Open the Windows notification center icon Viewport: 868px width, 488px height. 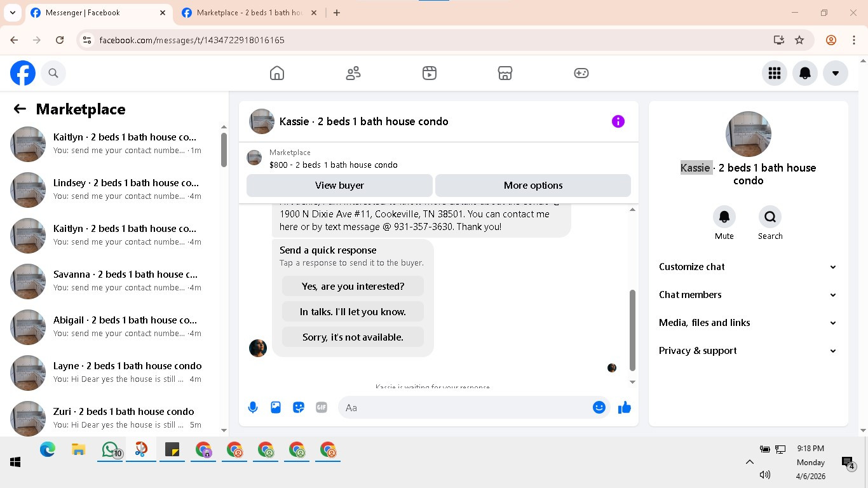point(848,463)
